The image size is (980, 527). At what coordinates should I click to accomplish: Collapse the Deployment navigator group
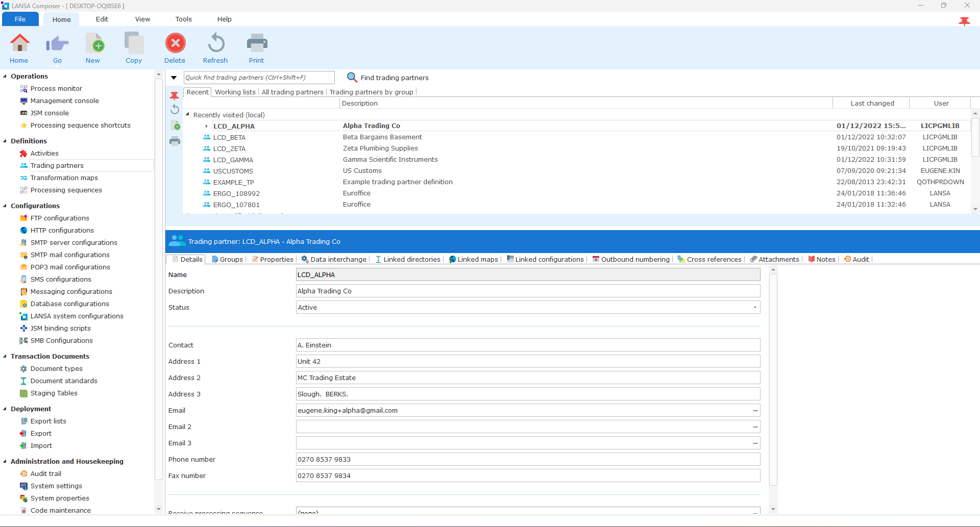click(x=5, y=409)
